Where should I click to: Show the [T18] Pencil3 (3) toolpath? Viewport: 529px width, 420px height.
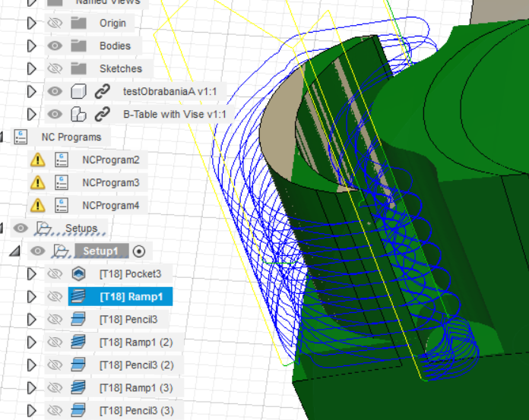pyautogui.click(x=55, y=411)
